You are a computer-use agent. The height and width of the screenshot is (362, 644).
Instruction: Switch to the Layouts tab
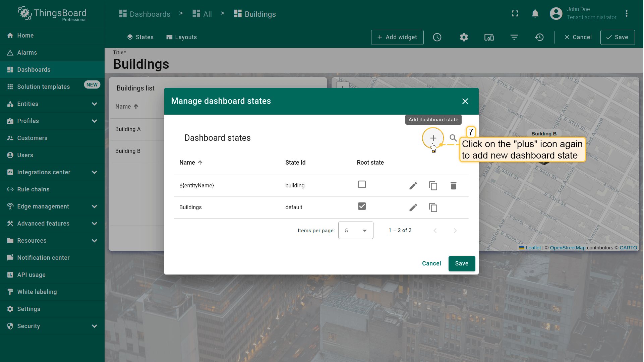[181, 37]
